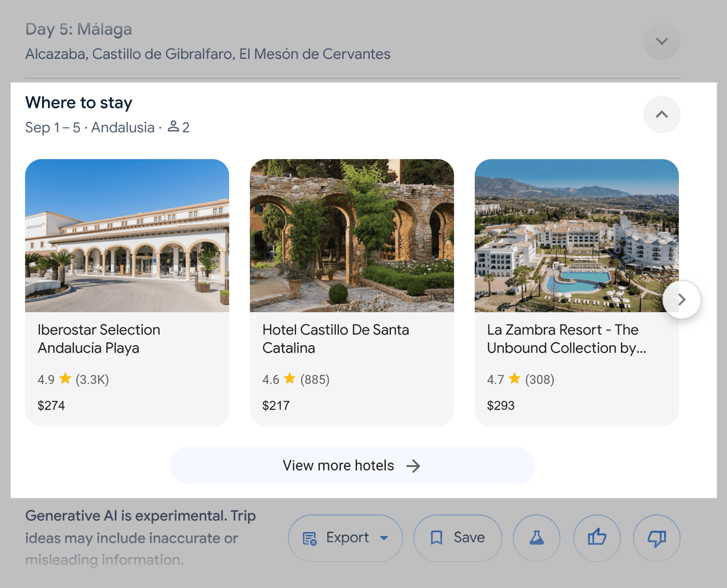This screenshot has width=727, height=588.
Task: Select the Andalusia location label
Action: point(122,128)
